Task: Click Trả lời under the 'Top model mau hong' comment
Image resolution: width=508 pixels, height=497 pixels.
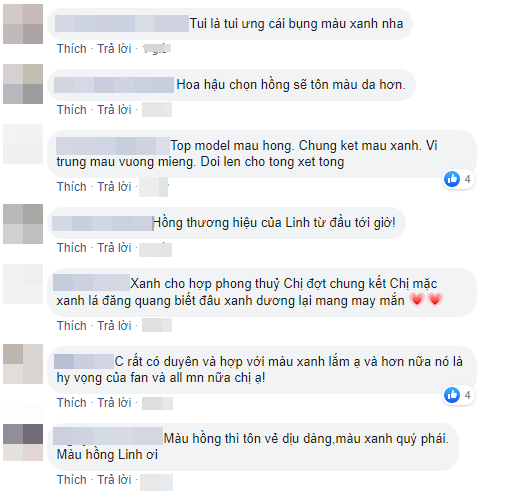Action: tap(114, 187)
